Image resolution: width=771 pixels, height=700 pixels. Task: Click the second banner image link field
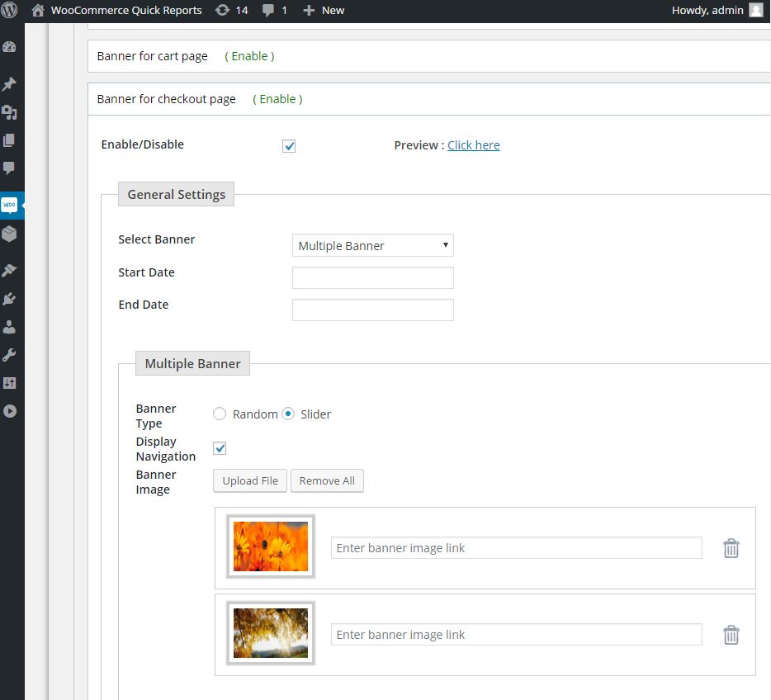[x=516, y=635]
